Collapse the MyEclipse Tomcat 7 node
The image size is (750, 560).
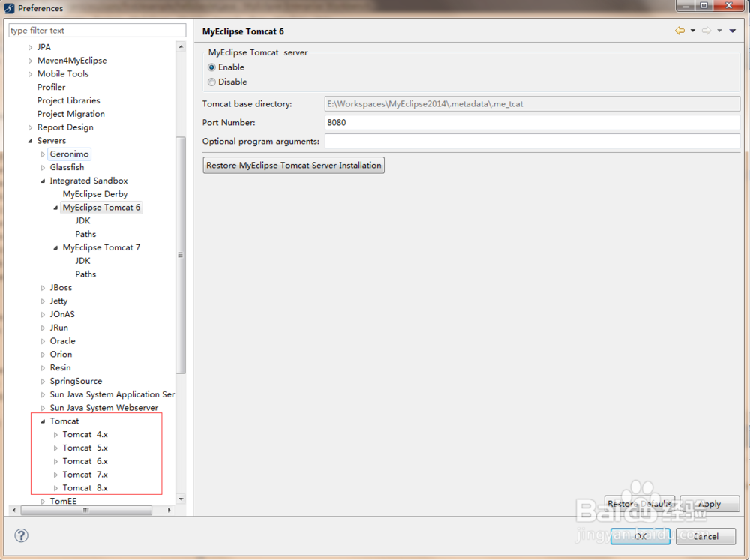(55, 247)
